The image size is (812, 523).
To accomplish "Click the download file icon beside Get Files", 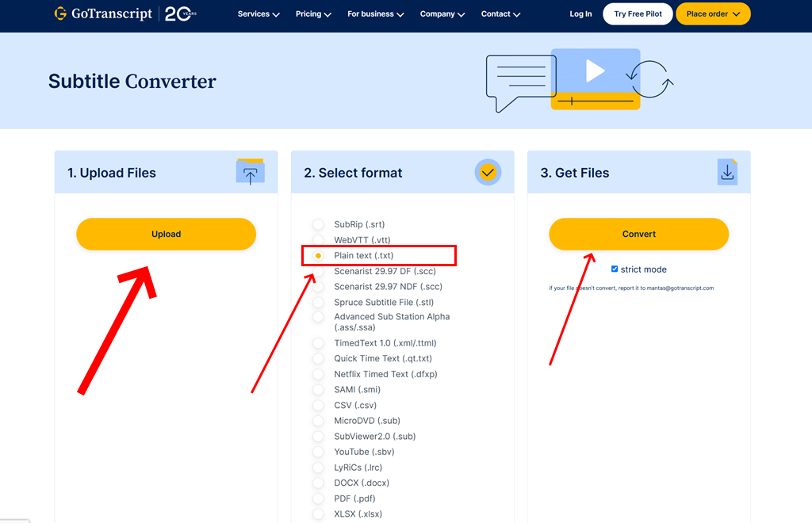I will [x=727, y=172].
